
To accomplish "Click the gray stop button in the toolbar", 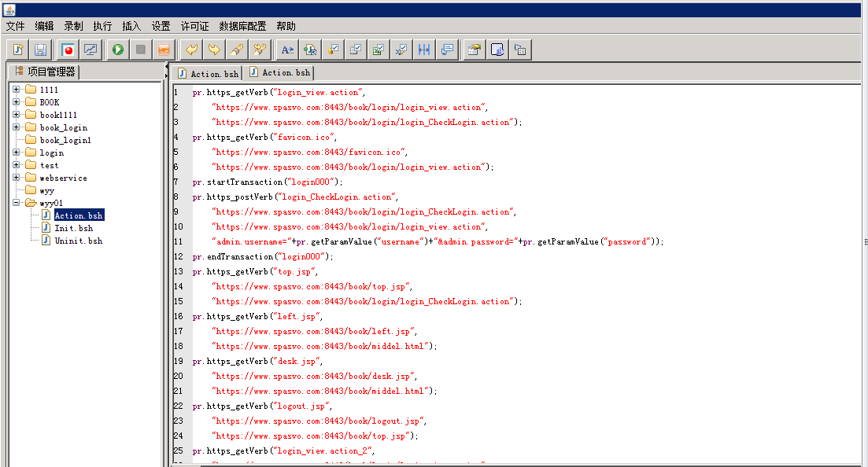I will [x=141, y=50].
